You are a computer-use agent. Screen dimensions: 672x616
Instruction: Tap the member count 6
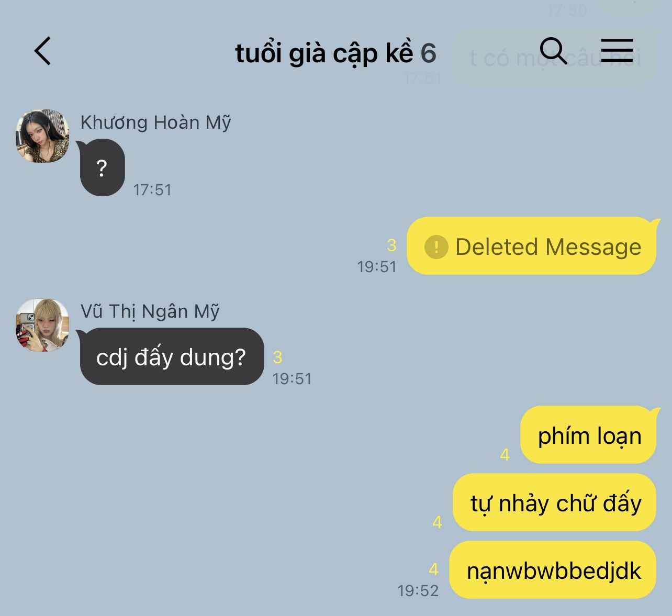click(428, 53)
